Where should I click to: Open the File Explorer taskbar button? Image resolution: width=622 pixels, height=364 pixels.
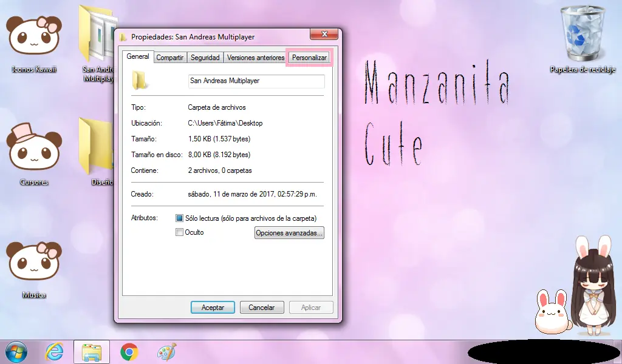point(92,352)
